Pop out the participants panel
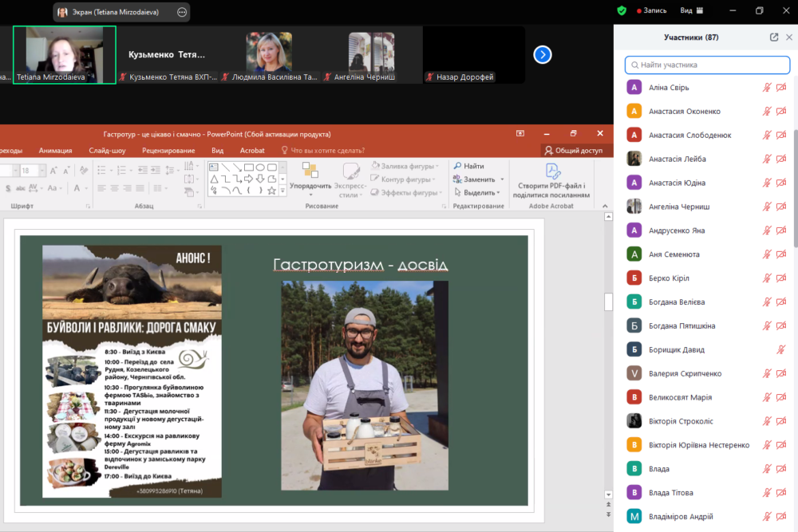 click(x=774, y=37)
